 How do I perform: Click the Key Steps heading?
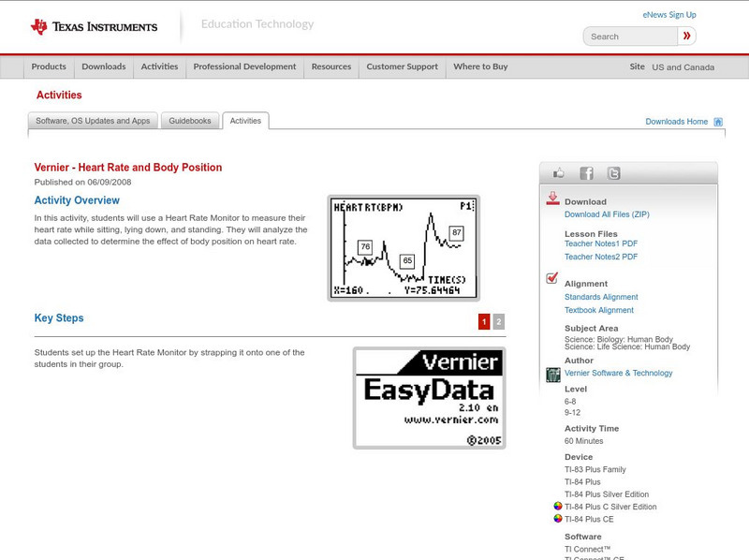[x=59, y=317]
